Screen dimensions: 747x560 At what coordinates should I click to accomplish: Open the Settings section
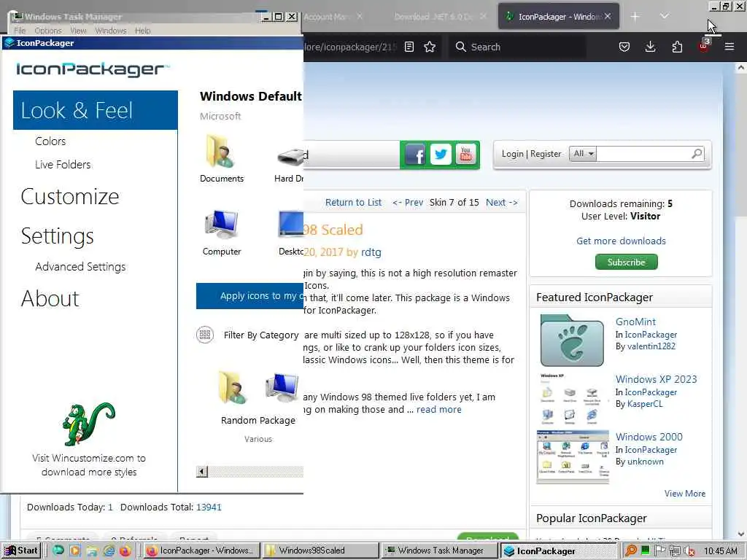click(x=57, y=236)
